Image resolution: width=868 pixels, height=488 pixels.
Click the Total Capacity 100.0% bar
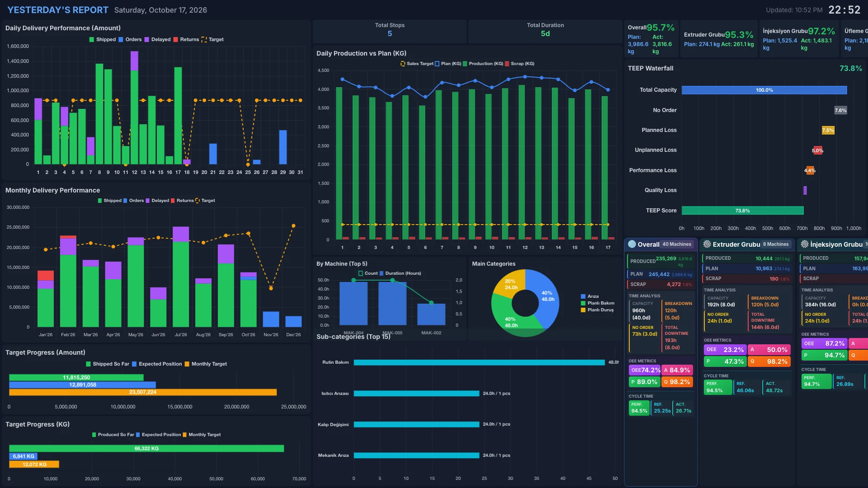click(x=764, y=90)
